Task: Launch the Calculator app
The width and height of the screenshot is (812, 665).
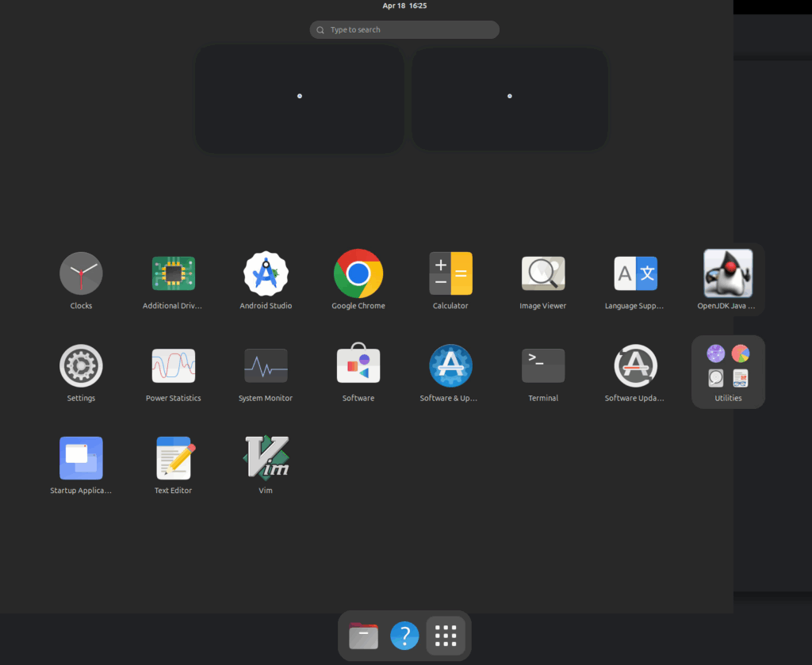Action: 450,274
